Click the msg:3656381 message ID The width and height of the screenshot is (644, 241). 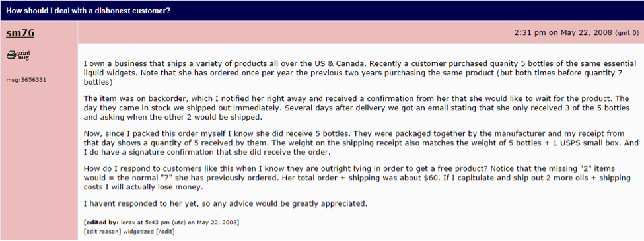click(26, 80)
